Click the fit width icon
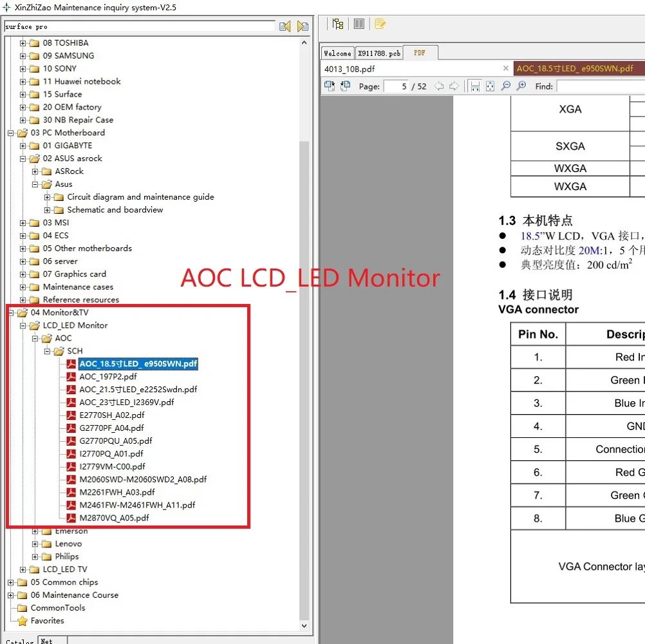Viewport: 645px width, 644px height. point(475,86)
